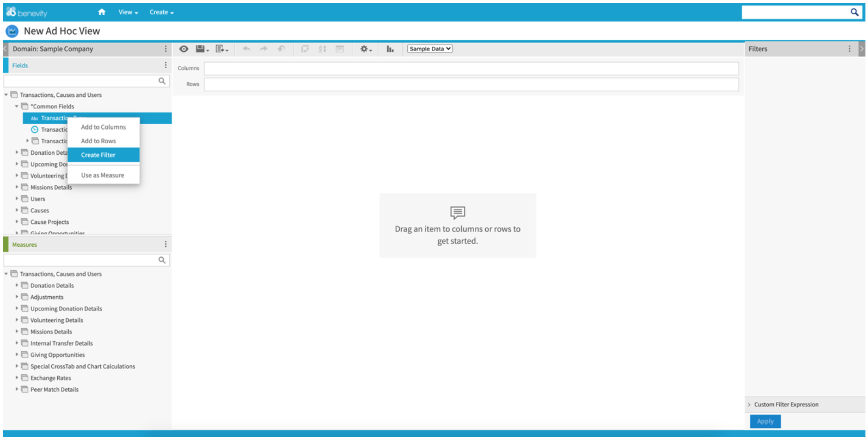Select Giving Opportunities in Measures
Viewport: 868px width, 440px height.
(58, 355)
